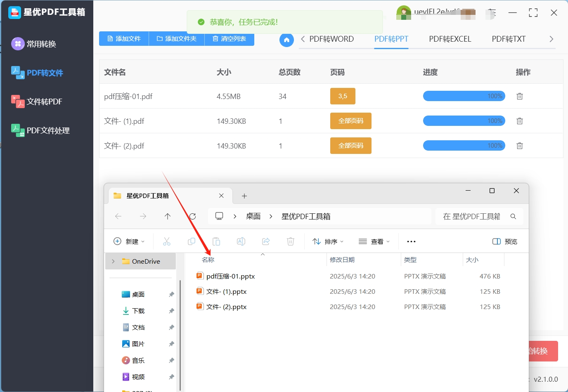Click progress bar of pdf压缩-01.pdf

coord(464,96)
